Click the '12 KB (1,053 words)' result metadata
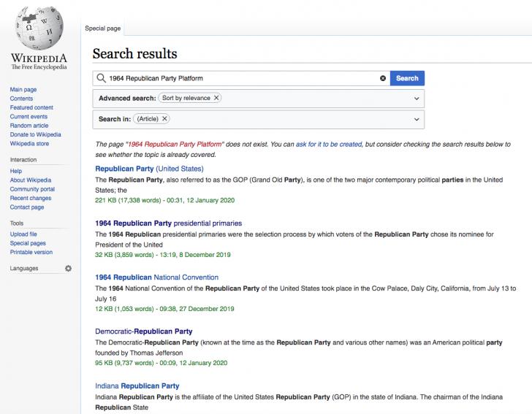532x414 pixels. (x=124, y=309)
